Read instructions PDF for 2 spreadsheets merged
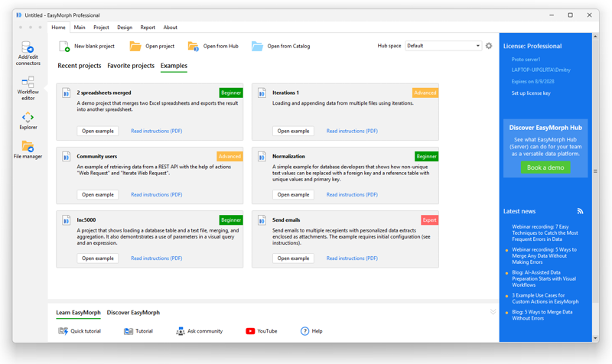 [x=157, y=131]
